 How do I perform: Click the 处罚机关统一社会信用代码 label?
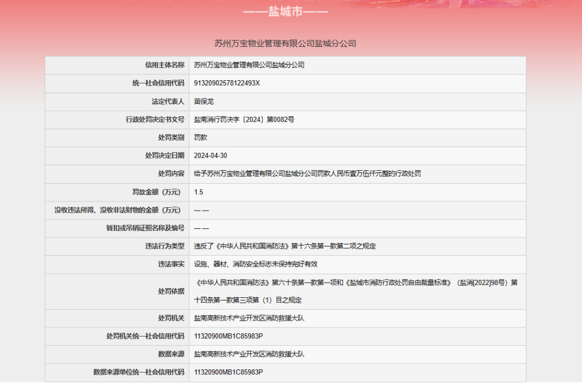click(145, 337)
